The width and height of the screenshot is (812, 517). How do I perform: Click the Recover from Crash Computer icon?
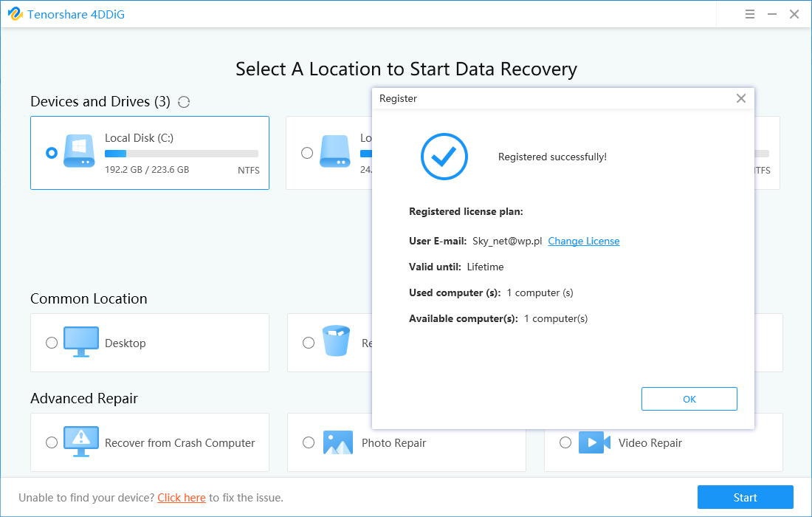pyautogui.click(x=80, y=442)
